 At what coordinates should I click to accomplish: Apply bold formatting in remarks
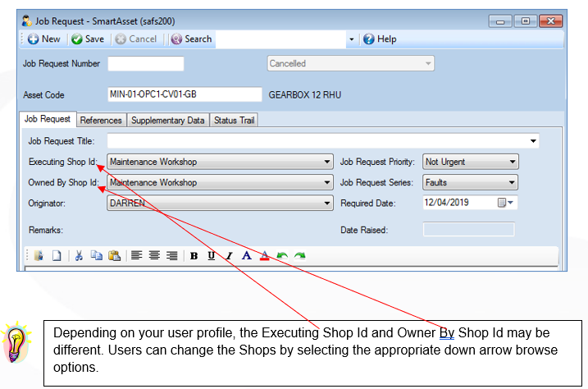[x=194, y=256]
